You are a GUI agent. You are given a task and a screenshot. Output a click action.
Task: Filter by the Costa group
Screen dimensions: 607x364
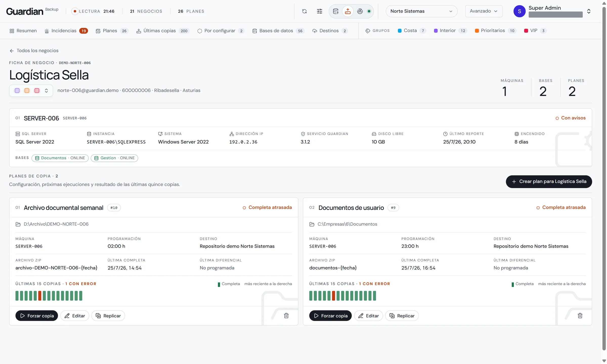[x=412, y=31]
